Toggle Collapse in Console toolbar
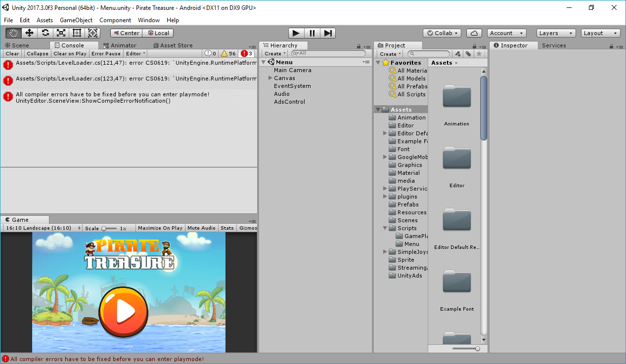 (38, 53)
